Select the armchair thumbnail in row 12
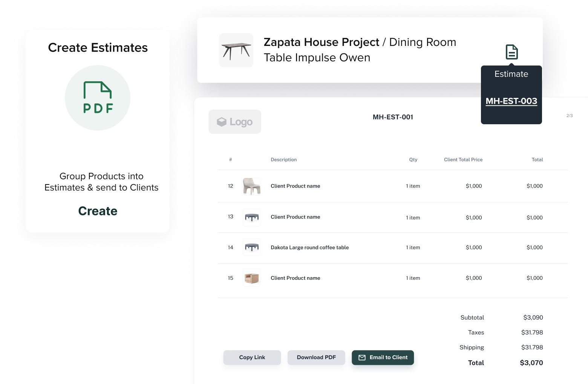The image size is (588, 384). click(x=251, y=186)
